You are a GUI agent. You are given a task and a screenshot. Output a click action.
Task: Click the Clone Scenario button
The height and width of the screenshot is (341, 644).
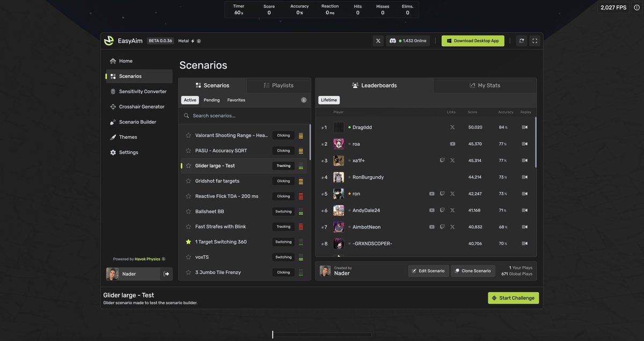click(x=473, y=271)
